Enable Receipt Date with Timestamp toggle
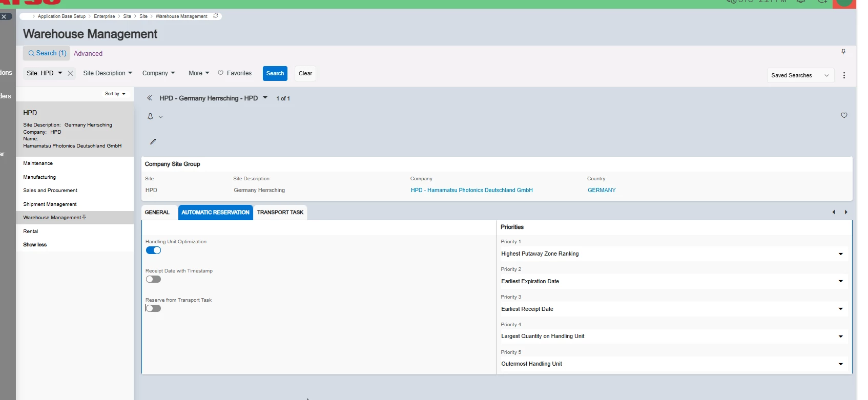This screenshot has height=400, width=868. click(x=153, y=280)
